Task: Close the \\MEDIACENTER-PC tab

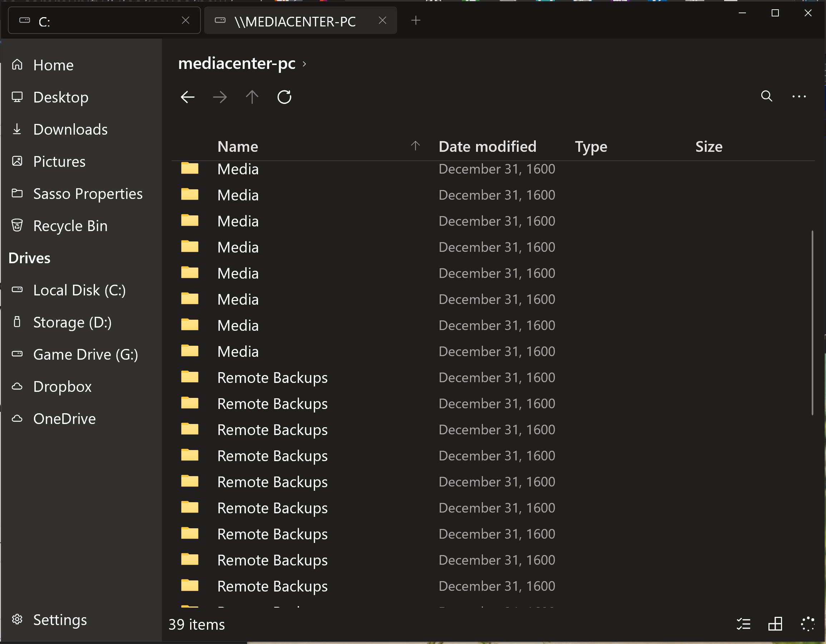Action: coord(382,20)
